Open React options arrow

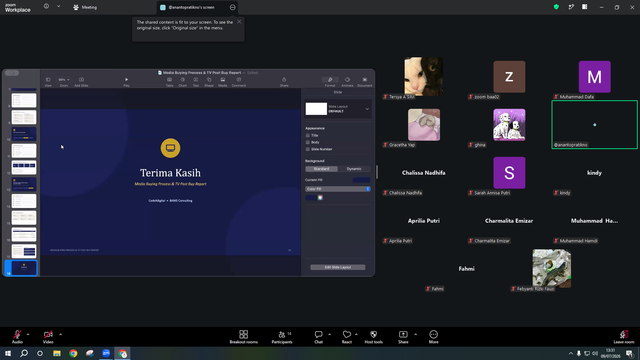[356, 334]
